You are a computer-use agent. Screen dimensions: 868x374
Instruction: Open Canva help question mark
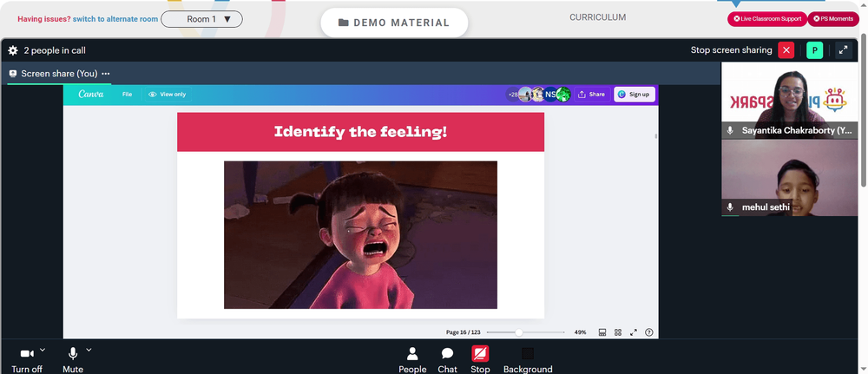(649, 332)
